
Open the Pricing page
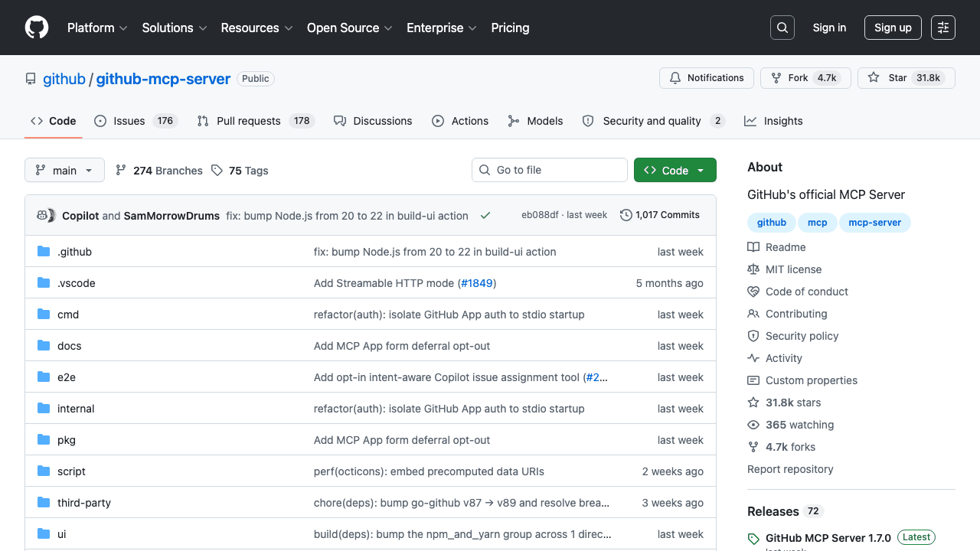coord(510,28)
